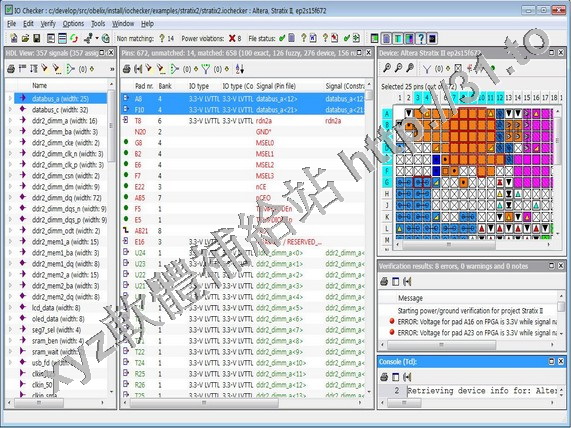Open the Tools menu
571x428 pixels.
pyautogui.click(x=98, y=24)
